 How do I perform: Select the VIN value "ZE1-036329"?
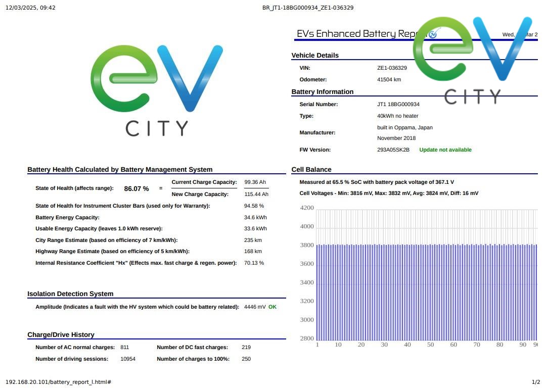pos(392,68)
